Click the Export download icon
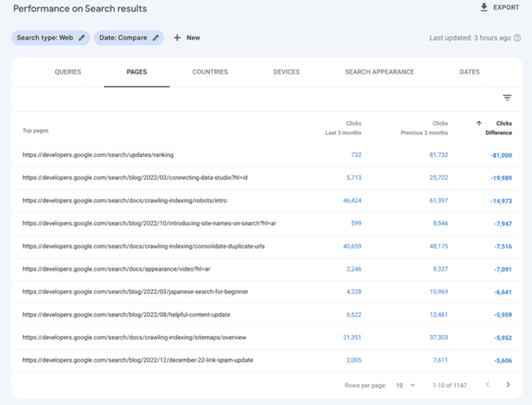The width and height of the screenshot is (532, 405). [x=484, y=7]
